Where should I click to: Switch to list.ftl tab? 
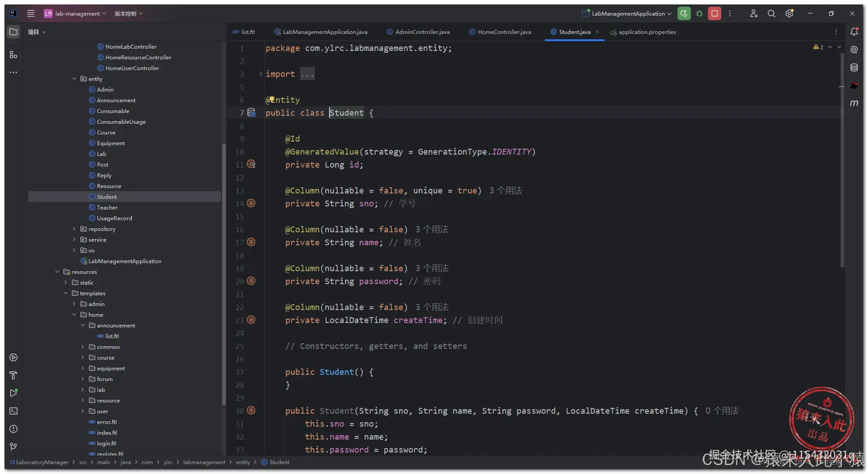(x=244, y=32)
